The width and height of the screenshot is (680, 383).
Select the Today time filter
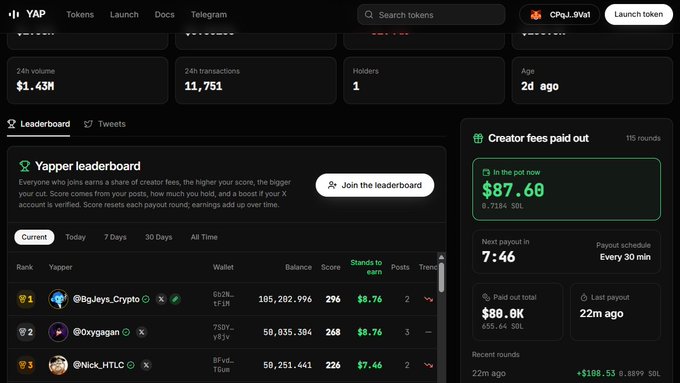(75, 237)
